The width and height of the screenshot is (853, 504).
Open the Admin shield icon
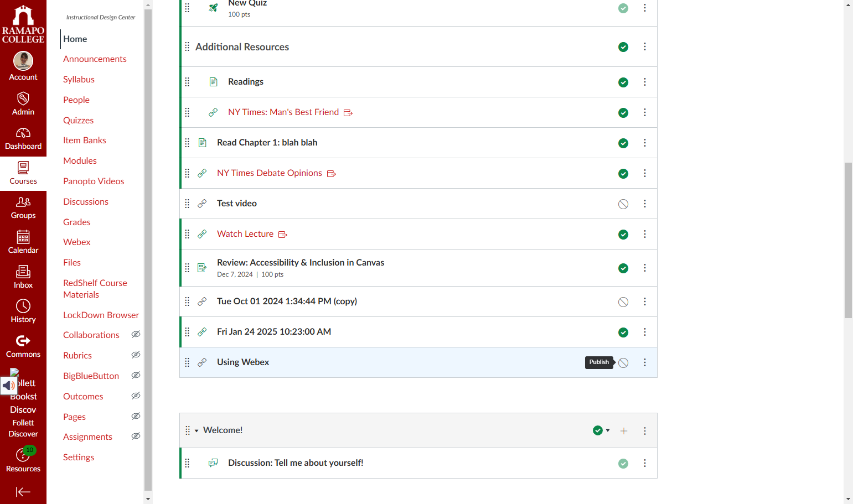(23, 98)
